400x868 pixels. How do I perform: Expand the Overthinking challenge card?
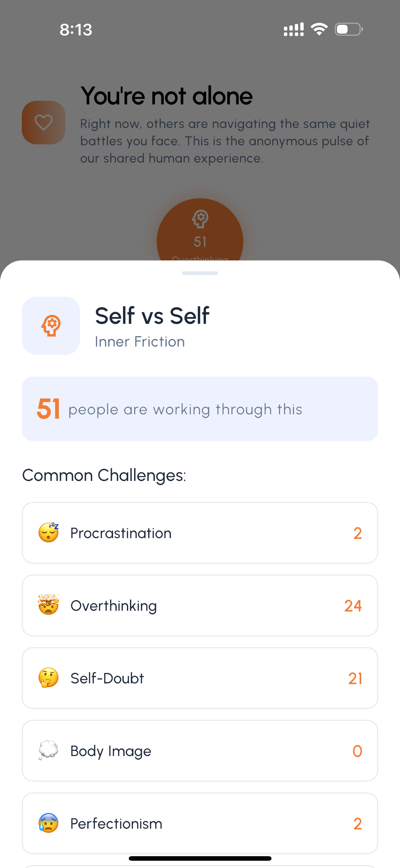[200, 605]
